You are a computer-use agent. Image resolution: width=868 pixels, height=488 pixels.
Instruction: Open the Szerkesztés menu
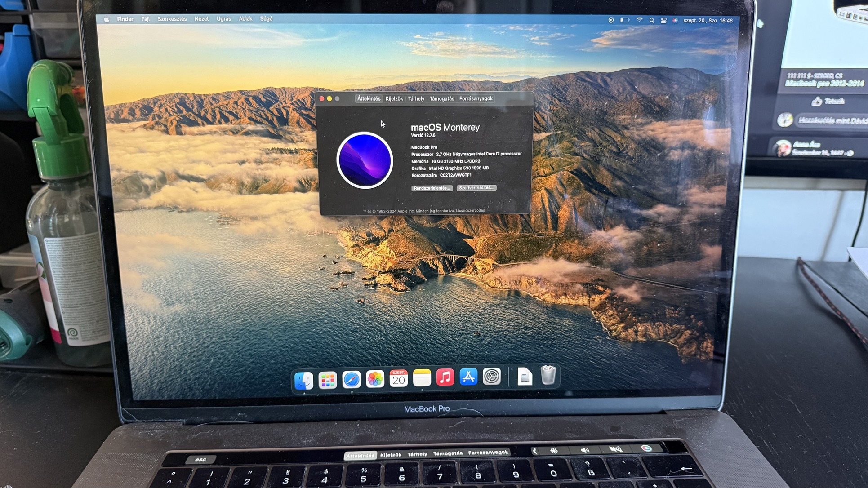[172, 19]
